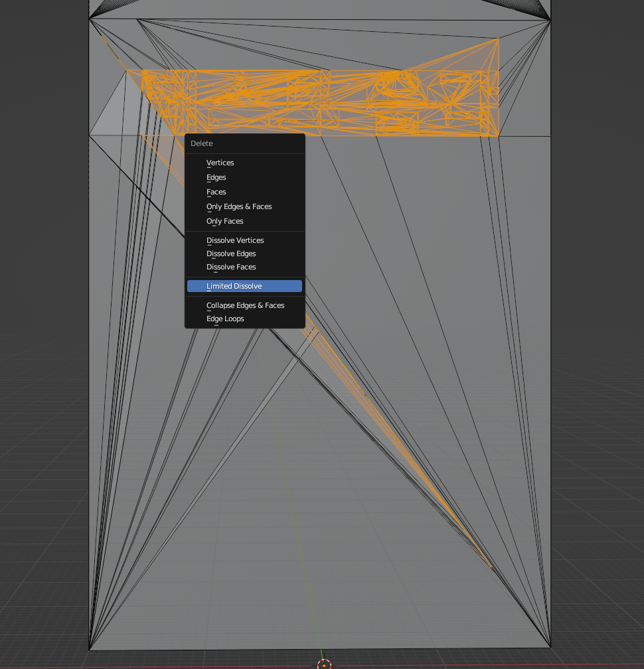Select Faces delete option
This screenshot has width=644, height=669.
click(244, 192)
